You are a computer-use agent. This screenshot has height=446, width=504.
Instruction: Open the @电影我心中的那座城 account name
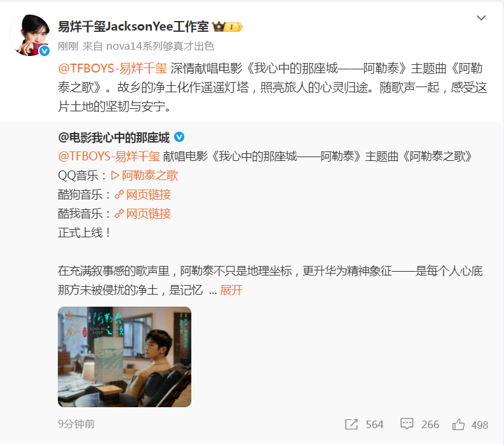[114, 137]
